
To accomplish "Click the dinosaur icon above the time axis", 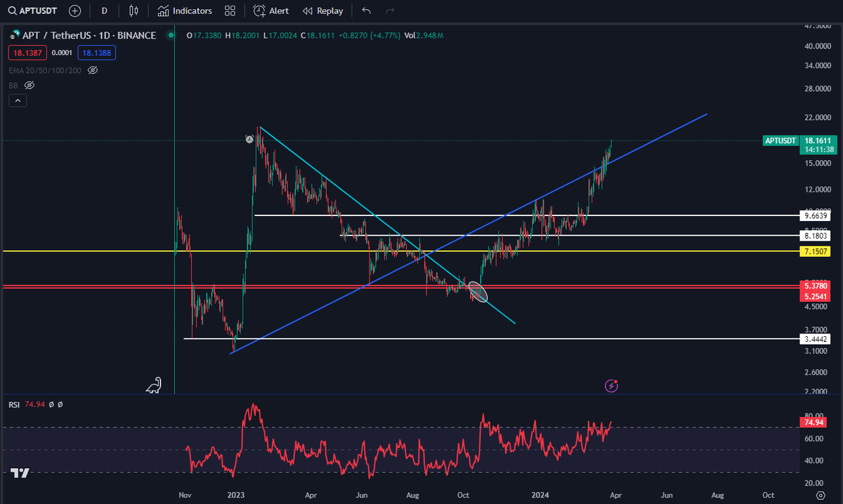I will [153, 385].
